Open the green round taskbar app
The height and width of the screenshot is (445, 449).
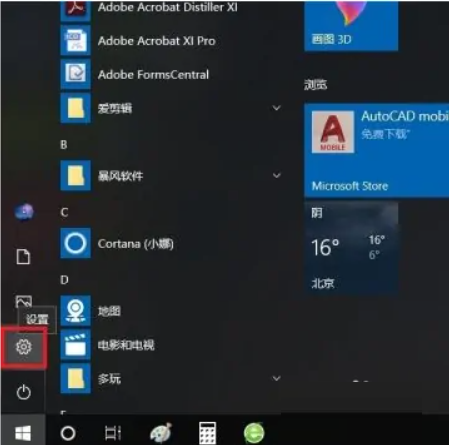254,433
